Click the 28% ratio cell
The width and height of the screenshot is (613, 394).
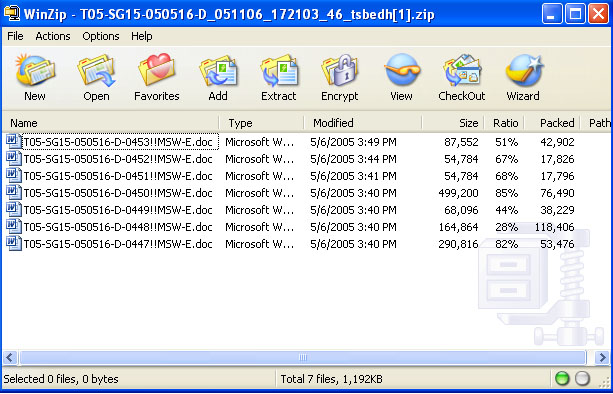(x=507, y=227)
